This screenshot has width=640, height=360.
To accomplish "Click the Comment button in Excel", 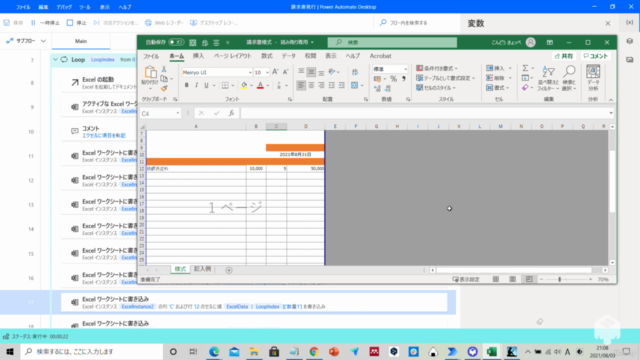I will coord(596,56).
